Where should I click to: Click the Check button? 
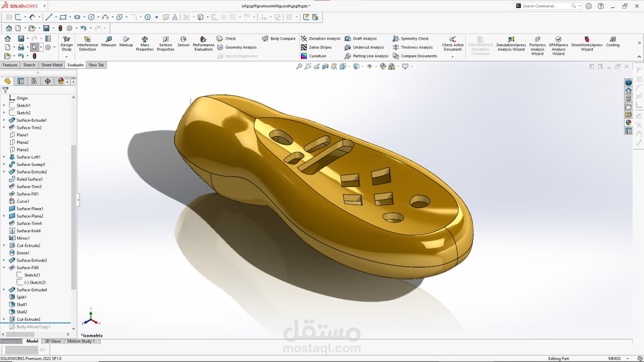226,39
